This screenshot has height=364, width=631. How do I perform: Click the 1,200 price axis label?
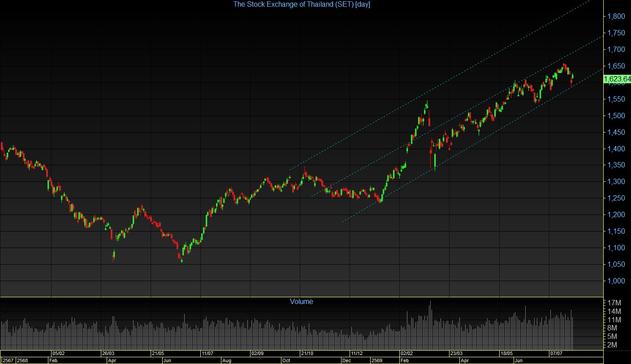tap(616, 215)
